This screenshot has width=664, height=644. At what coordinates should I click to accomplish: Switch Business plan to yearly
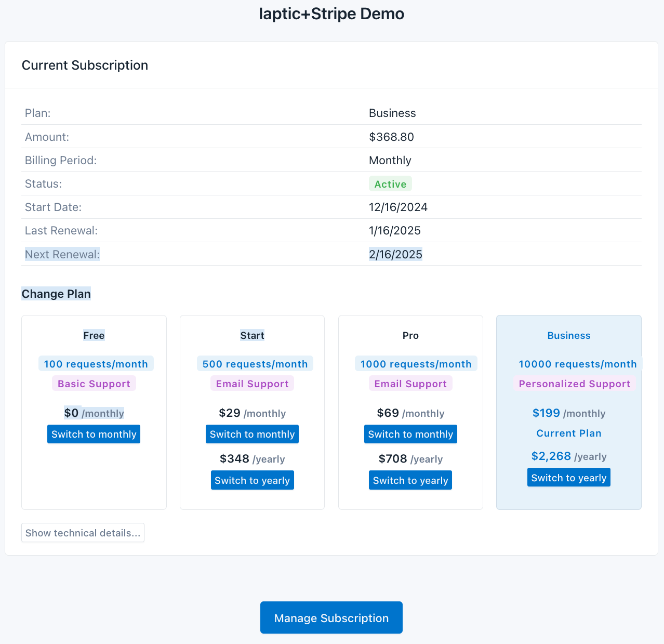point(569,478)
